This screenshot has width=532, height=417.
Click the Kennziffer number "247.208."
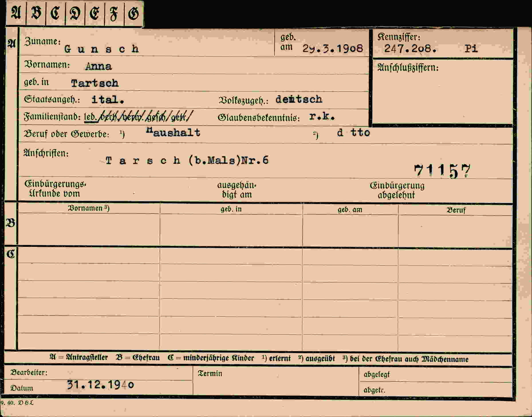[410, 49]
